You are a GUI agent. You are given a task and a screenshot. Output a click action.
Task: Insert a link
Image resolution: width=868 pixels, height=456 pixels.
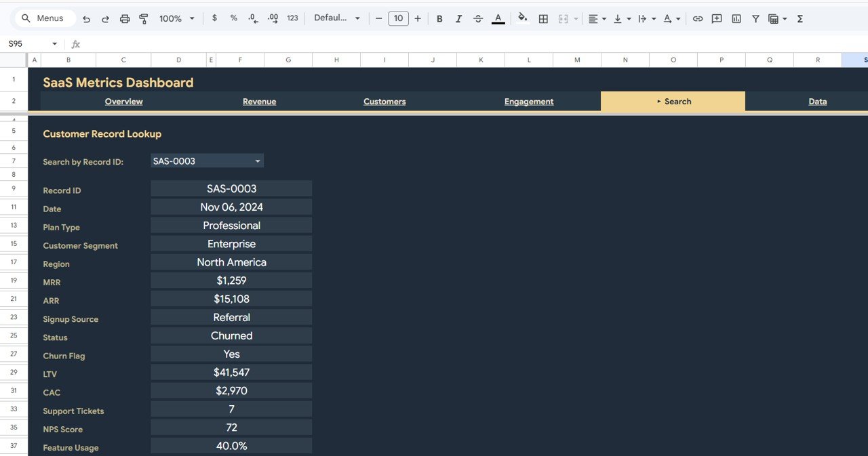[698, 18]
